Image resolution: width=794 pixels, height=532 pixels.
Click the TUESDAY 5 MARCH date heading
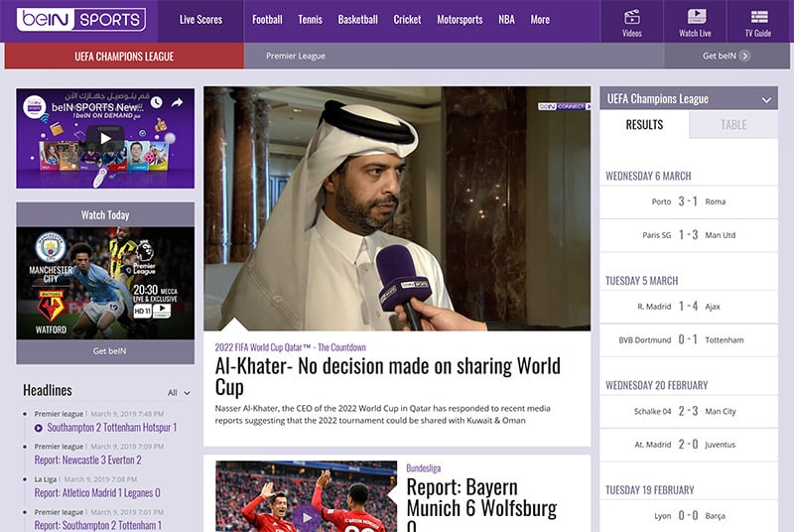641,281
